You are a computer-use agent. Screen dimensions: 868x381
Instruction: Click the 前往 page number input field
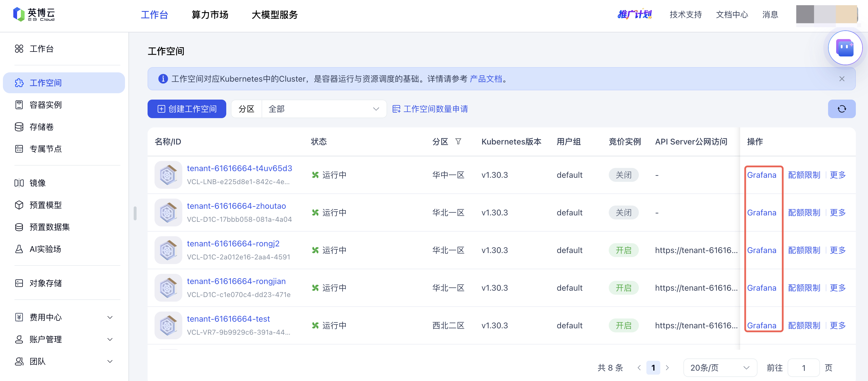pos(803,367)
